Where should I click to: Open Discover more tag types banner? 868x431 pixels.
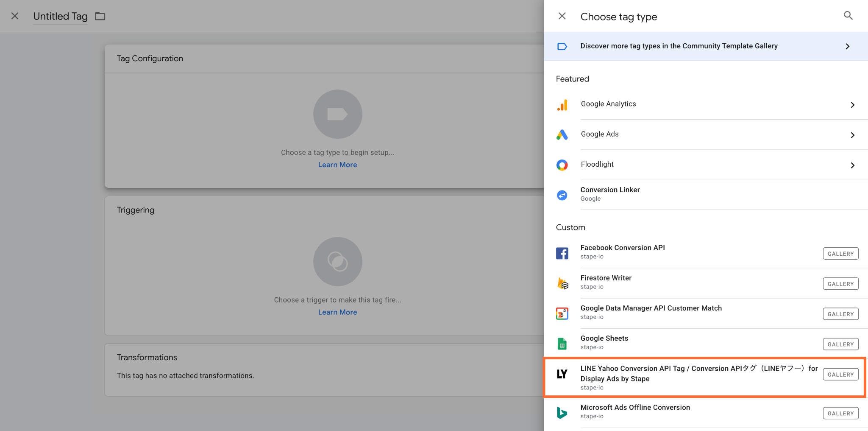(x=706, y=46)
